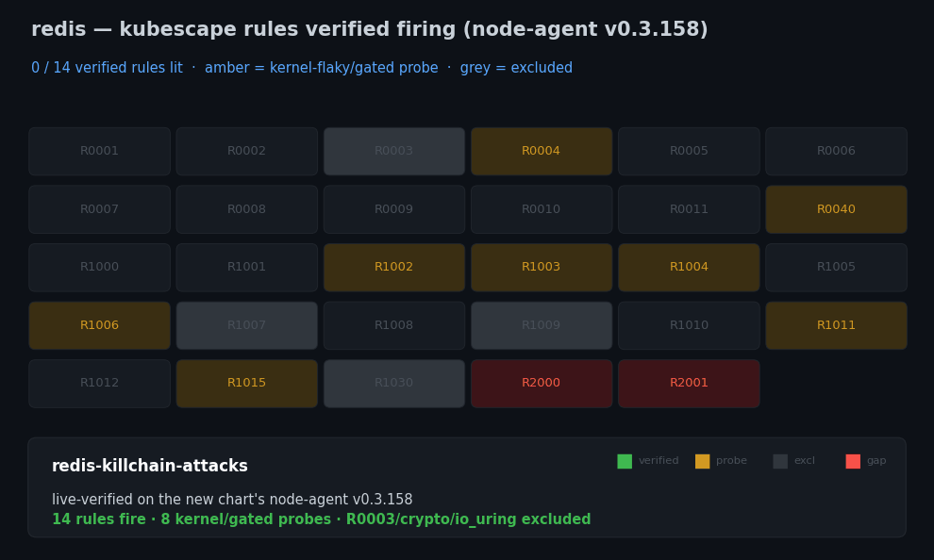Viewport: 934px width, 560px height.
Task: Open the amber R1011 probe tile
Action: pyautogui.click(x=836, y=325)
